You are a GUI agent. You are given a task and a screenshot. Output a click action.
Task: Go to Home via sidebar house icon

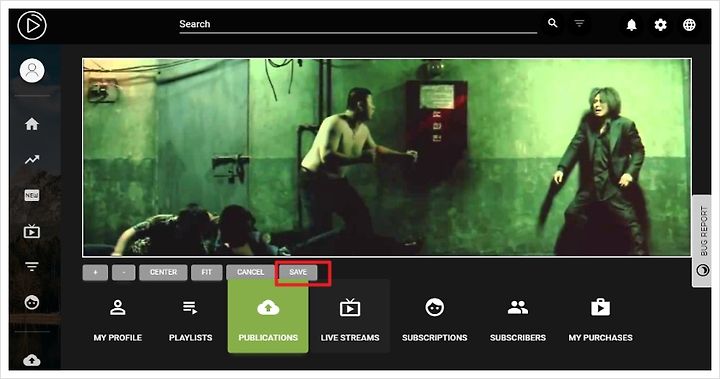32,124
